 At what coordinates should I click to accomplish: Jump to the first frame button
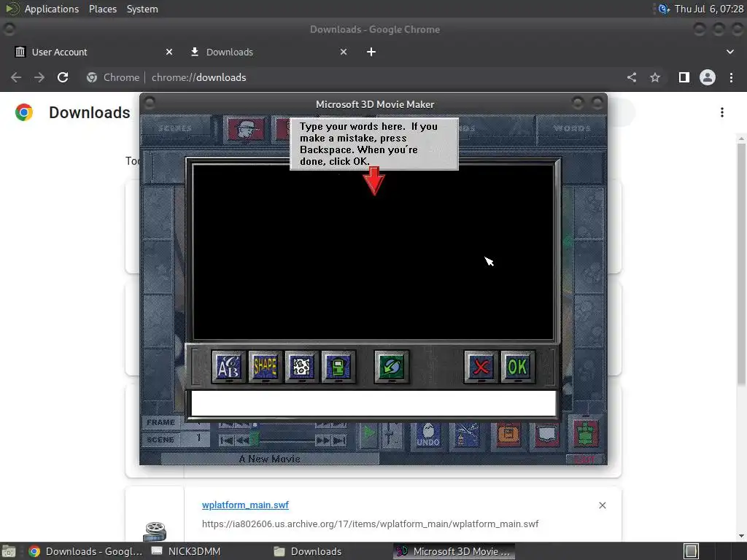tap(226, 440)
